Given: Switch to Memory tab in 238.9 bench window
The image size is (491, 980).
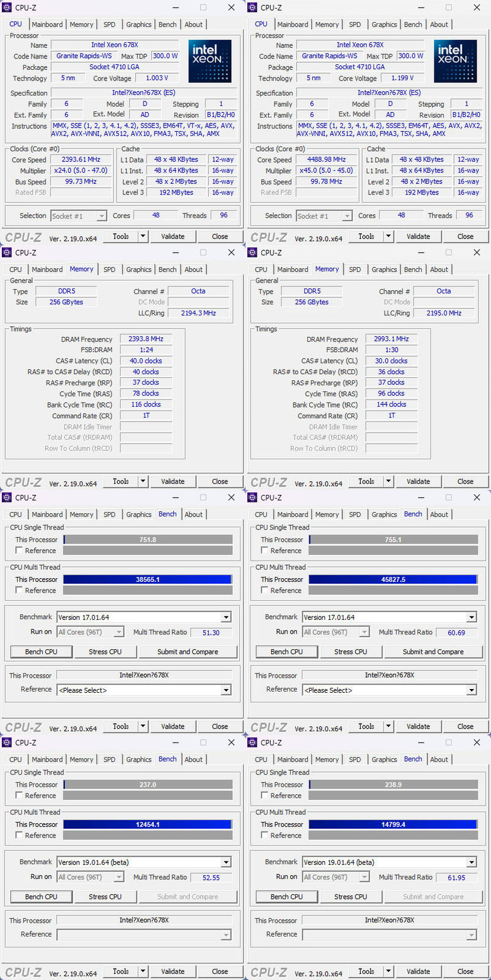Looking at the screenshot, I should point(327,760).
